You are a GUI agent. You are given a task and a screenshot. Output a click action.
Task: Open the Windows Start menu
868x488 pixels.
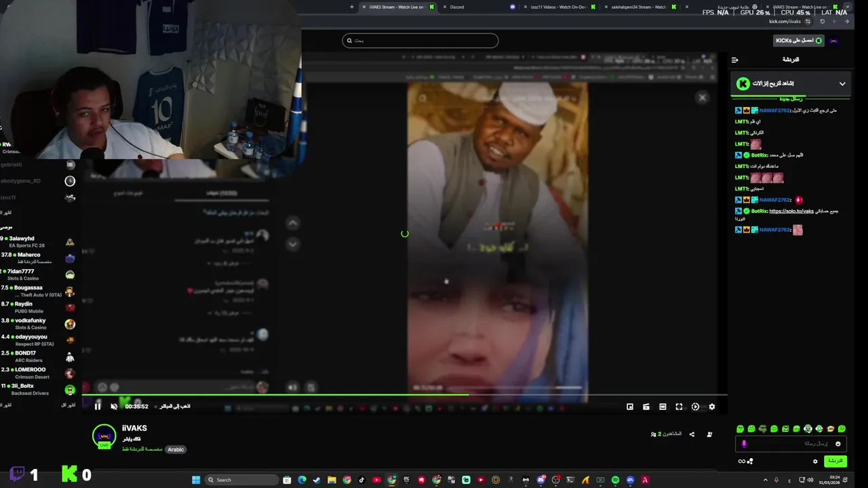coord(196,480)
